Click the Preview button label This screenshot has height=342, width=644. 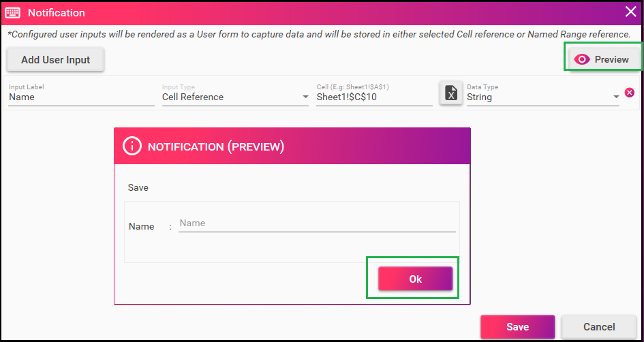[x=611, y=59]
